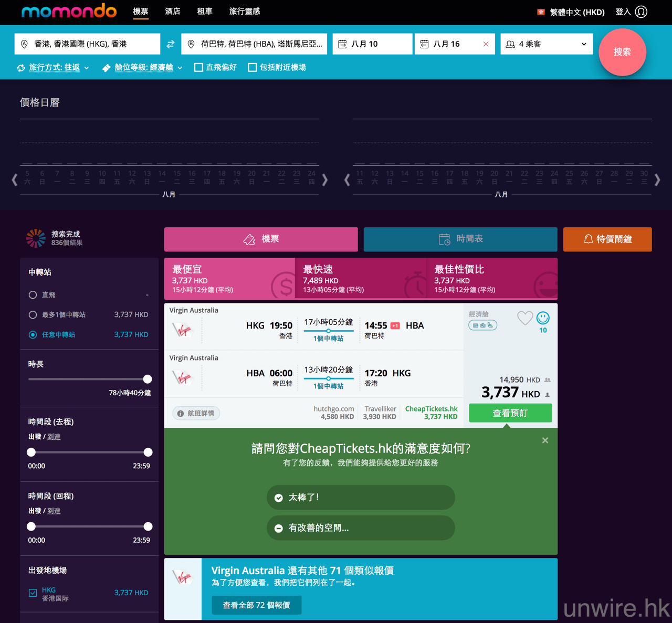672x623 pixels.
Task: Dismiss the CheapTickets.hk satisfaction survey
Action: click(x=545, y=440)
